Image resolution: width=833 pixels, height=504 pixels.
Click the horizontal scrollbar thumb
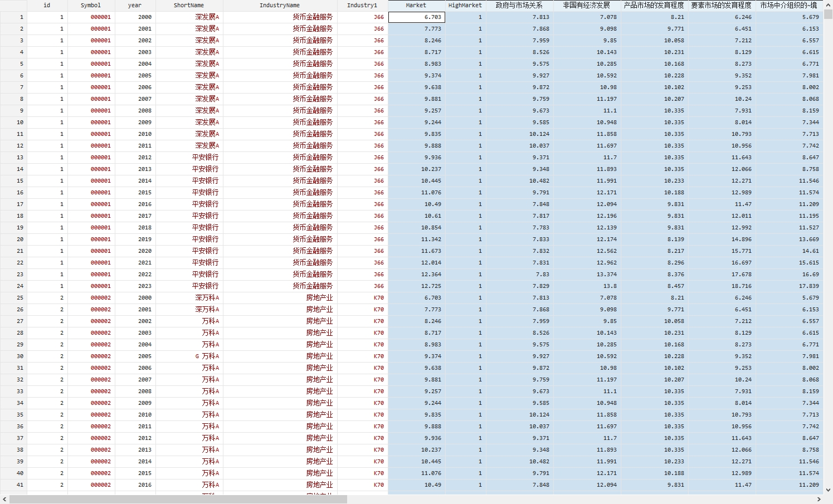178,500
